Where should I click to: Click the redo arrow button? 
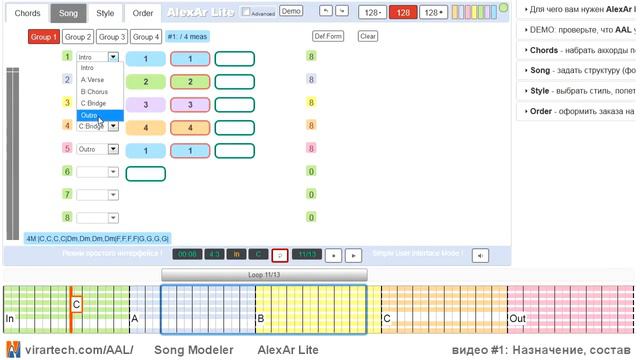click(342, 11)
